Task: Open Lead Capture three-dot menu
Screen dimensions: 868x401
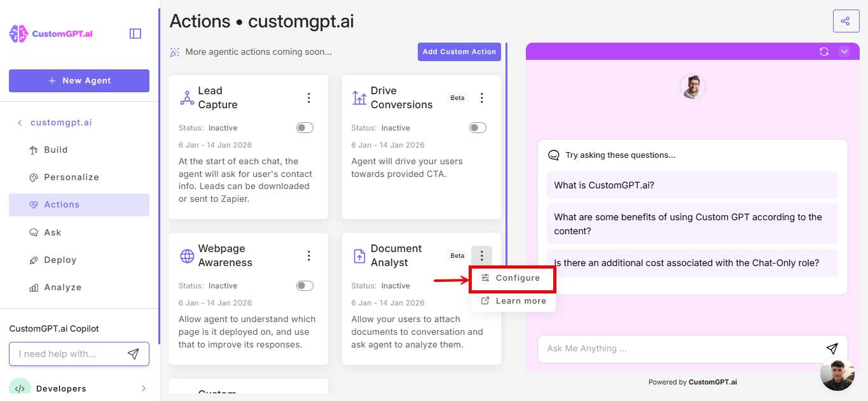Action: (x=309, y=98)
